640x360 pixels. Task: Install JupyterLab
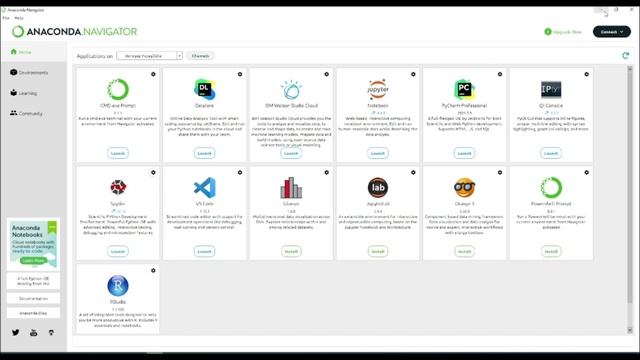[378, 251]
